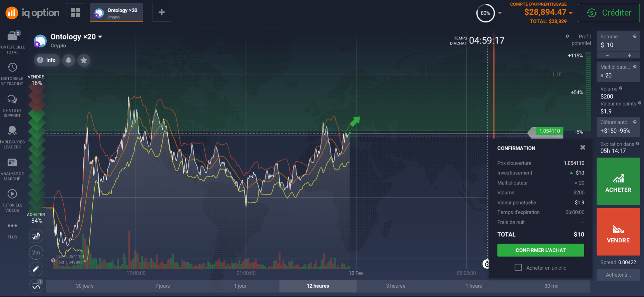Open the 2m candle interval selector
This screenshot has width=644, height=297.
point(36,252)
